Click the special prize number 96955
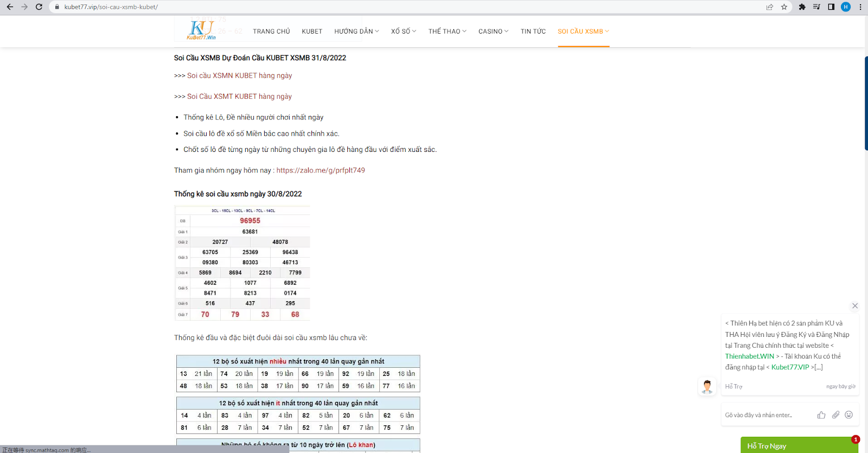Image resolution: width=868 pixels, height=453 pixels. coord(250,221)
